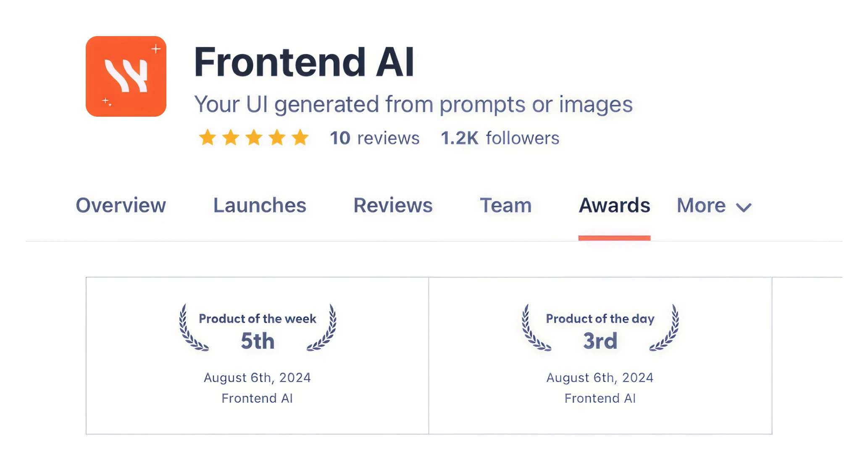Open the 10 reviews link
The height and width of the screenshot is (455, 868).
point(374,138)
